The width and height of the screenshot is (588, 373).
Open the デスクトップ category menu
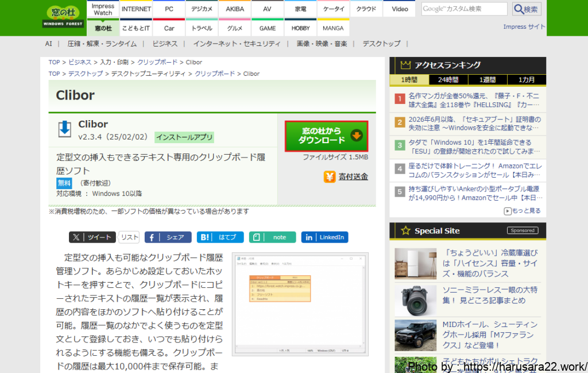[x=381, y=44]
